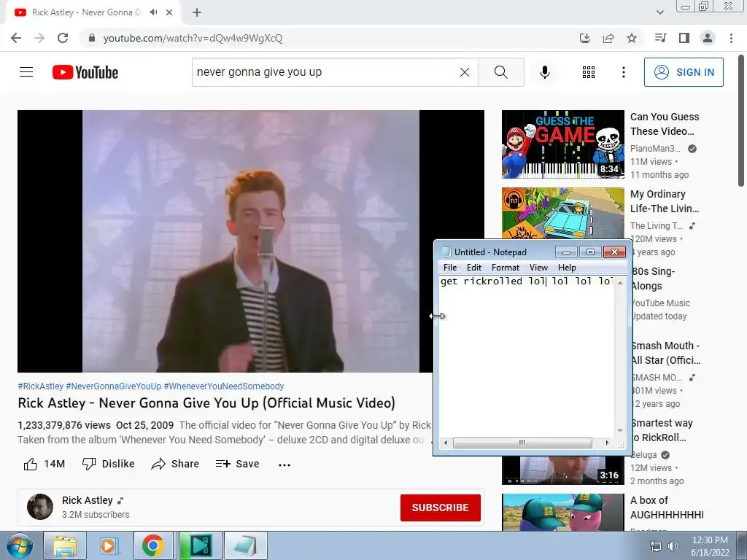Open the #NeverGonnaGiveYouUp hashtag
This screenshot has width=747, height=560.
113,386
